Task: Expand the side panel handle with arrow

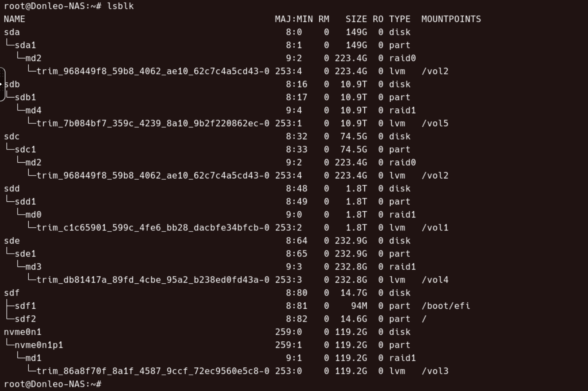Action: tap(2, 84)
